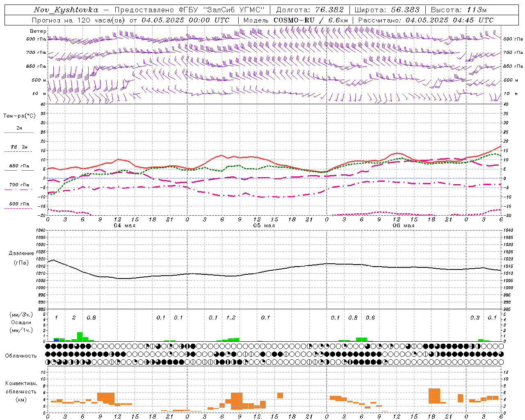525x420 pixels.
Task: Click the tallest orange convective bar on 06 мая
Action: click(434, 396)
